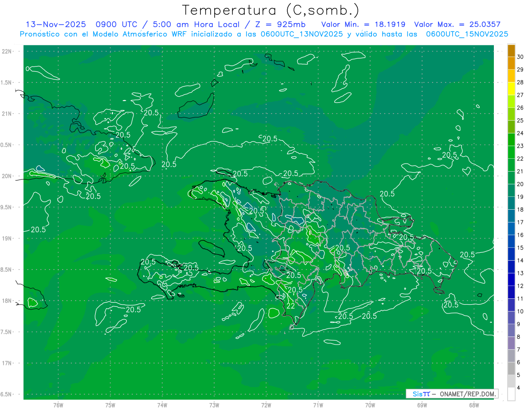
Task: Click the teal swatch between 18 and 19
Action: click(511, 204)
